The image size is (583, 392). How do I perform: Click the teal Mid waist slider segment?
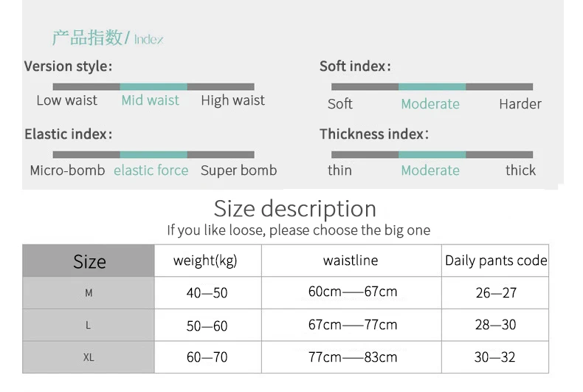pos(153,86)
